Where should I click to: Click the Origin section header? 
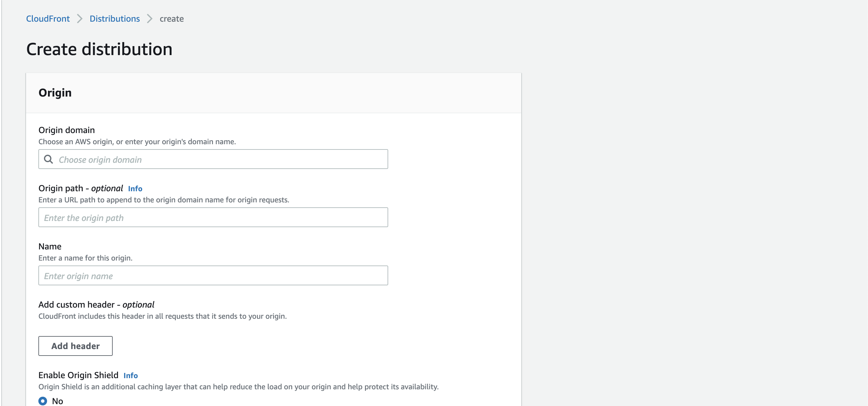(x=55, y=93)
